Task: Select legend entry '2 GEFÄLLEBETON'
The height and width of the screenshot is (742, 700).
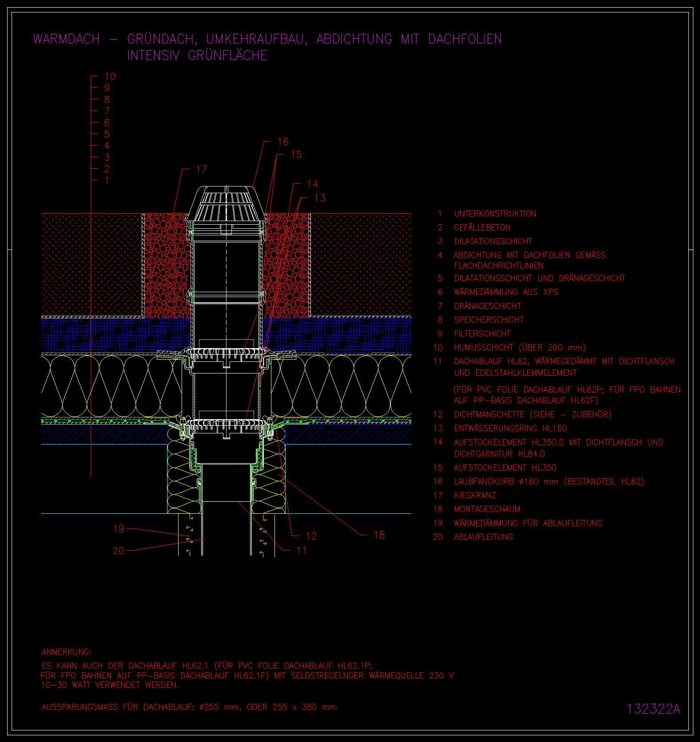Action: tap(474, 227)
